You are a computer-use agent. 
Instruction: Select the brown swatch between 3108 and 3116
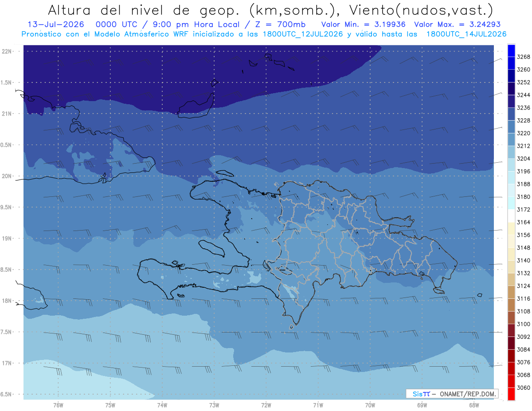click(x=511, y=305)
